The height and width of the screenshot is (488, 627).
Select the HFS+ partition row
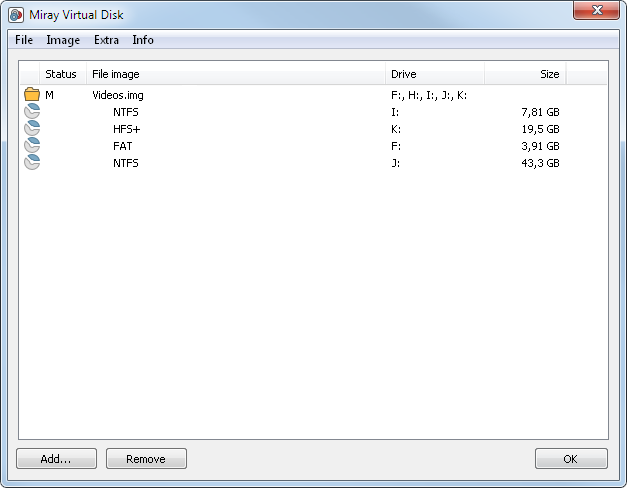314,129
